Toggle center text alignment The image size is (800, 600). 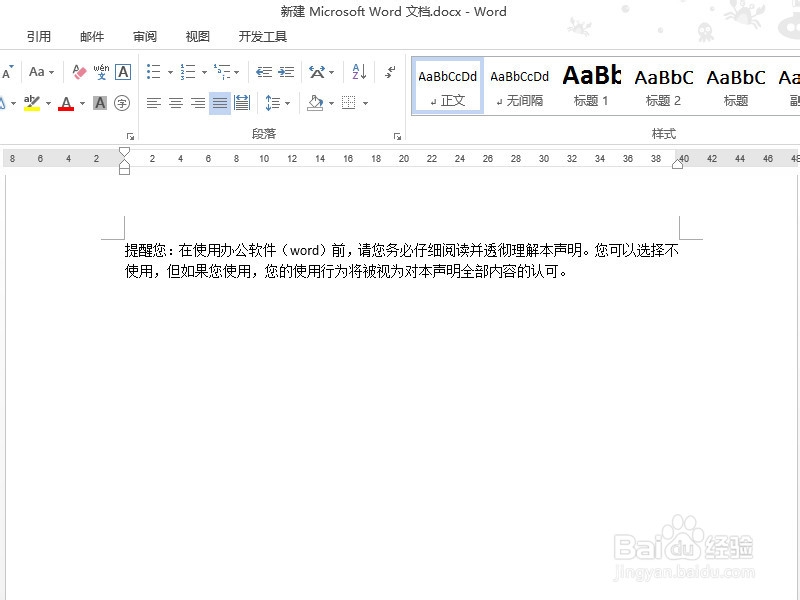click(175, 102)
